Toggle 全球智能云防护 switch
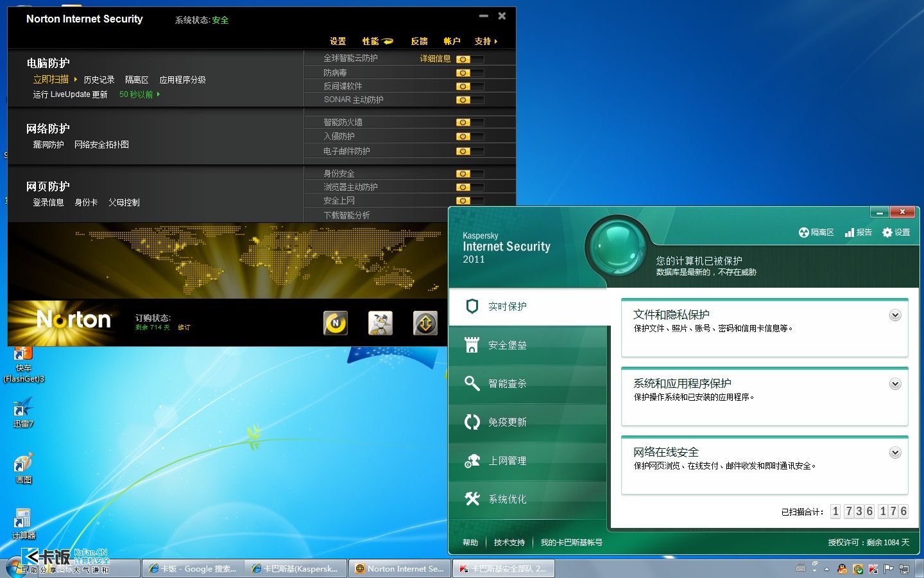The width and height of the screenshot is (924, 578). coord(470,59)
